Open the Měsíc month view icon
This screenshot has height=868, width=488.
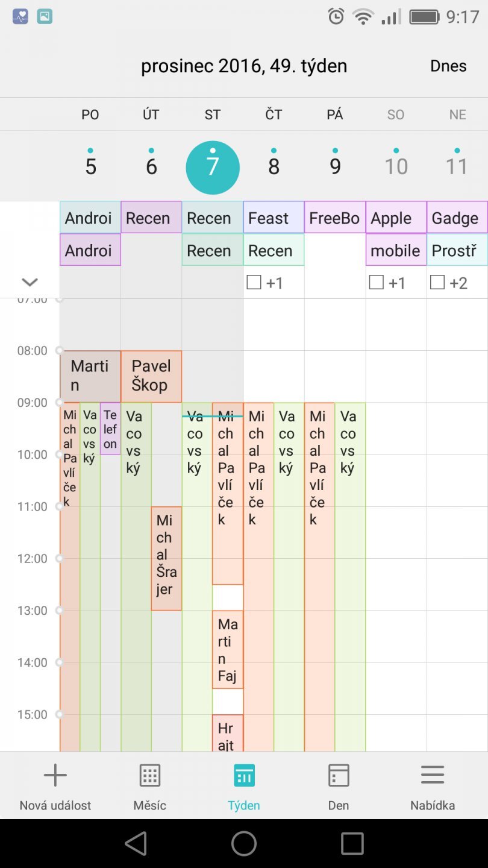coord(149,775)
